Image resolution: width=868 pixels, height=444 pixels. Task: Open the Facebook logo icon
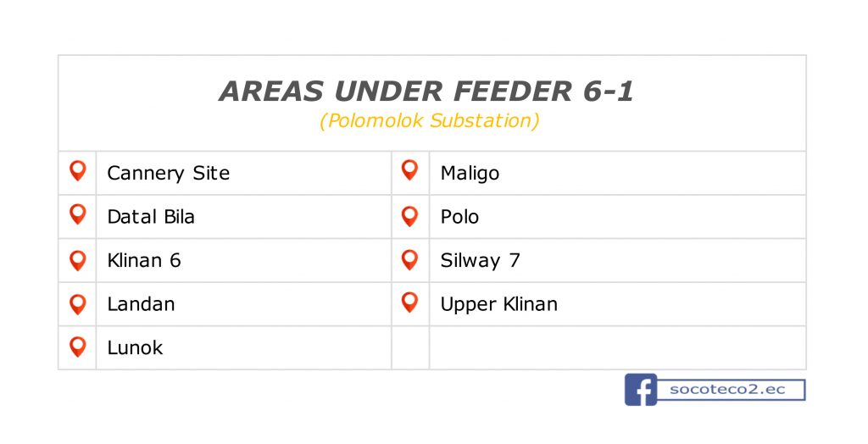[641, 390]
